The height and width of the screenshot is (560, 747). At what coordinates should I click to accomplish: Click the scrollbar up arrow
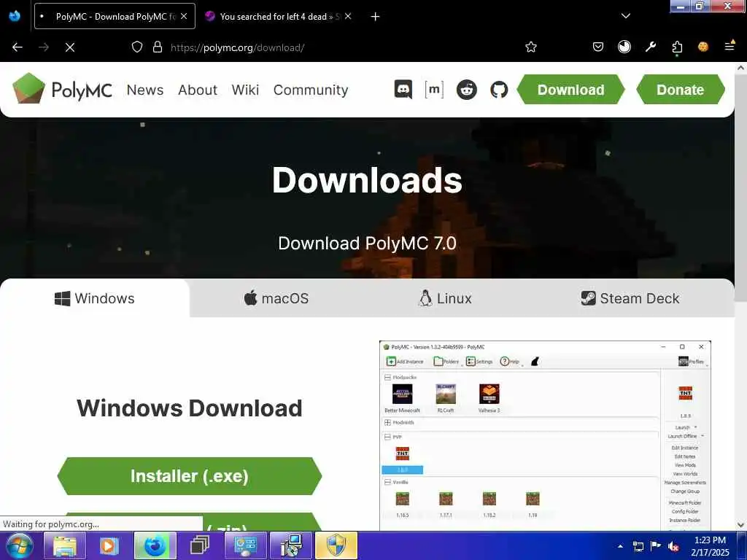click(x=740, y=68)
